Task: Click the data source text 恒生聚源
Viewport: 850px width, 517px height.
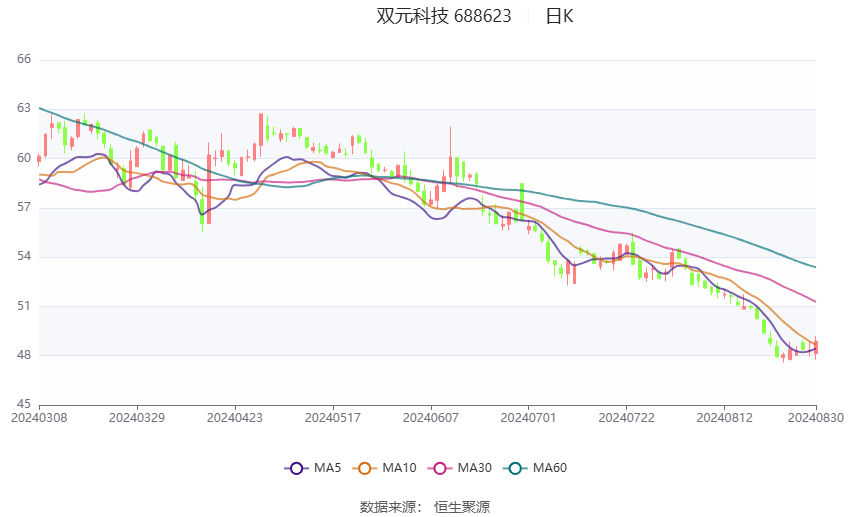Action: [x=462, y=507]
